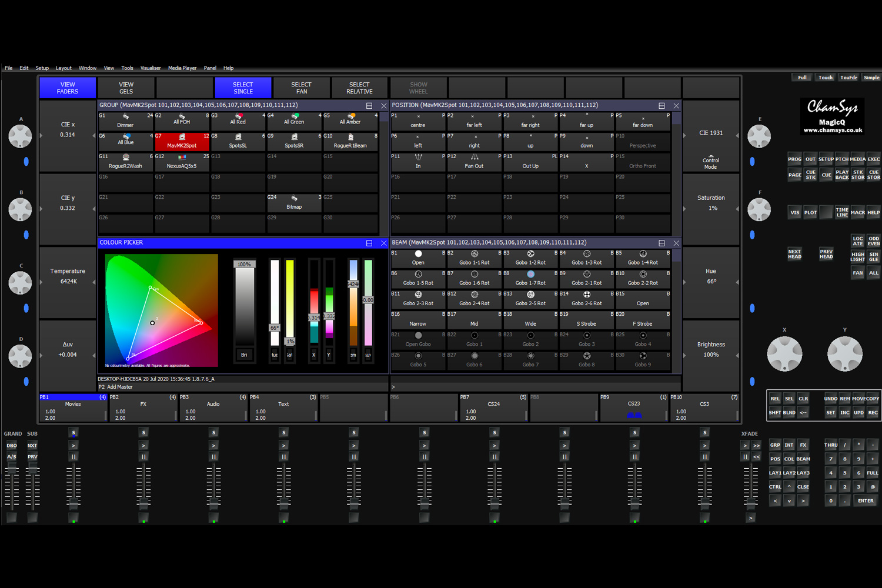
Task: Click the Y encoder wheel
Action: pos(845,354)
